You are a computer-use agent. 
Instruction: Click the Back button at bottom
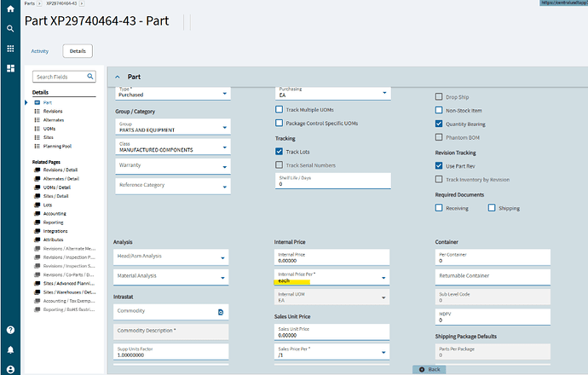pyautogui.click(x=429, y=369)
